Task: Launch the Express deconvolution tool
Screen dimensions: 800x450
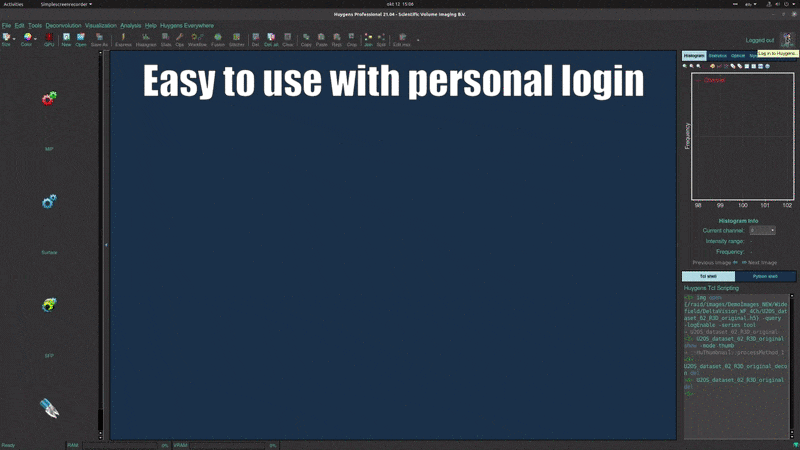Action: coord(123,39)
